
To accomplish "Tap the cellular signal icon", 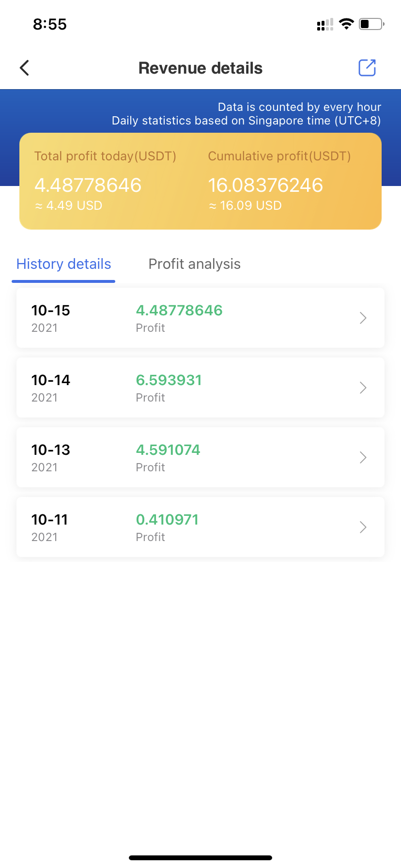I will (325, 24).
